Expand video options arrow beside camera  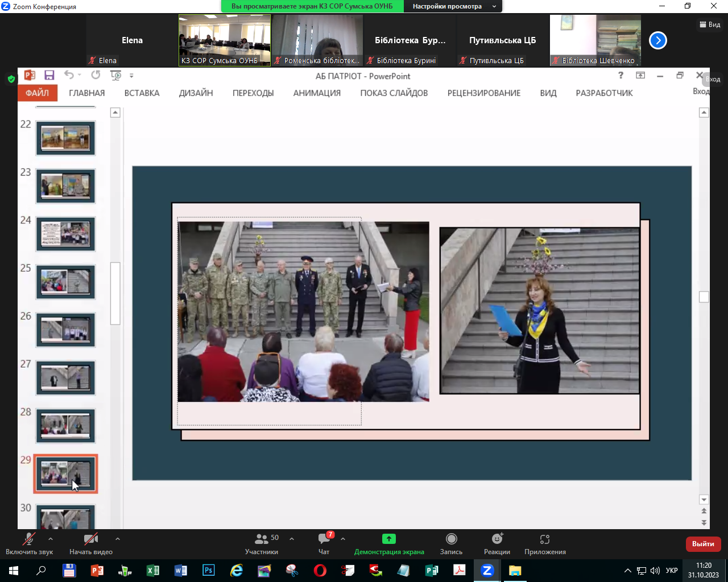(118, 539)
